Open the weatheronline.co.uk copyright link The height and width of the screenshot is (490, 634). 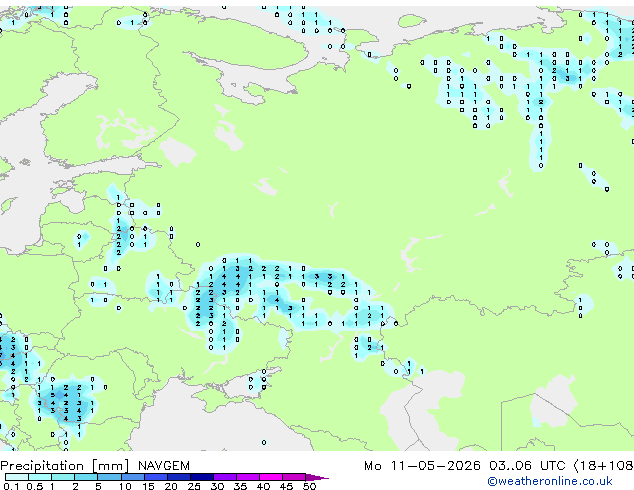pos(550,481)
